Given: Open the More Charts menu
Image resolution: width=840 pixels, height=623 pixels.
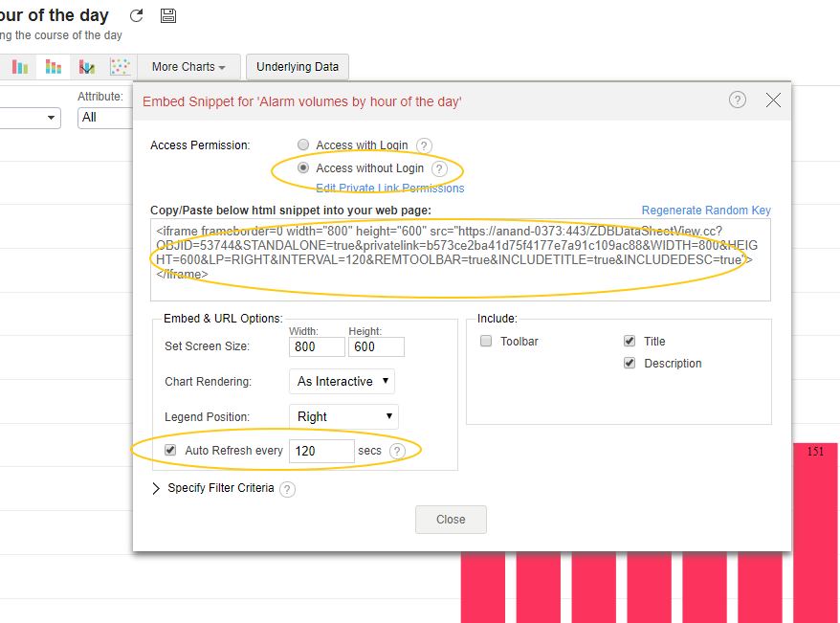Looking at the screenshot, I should pyautogui.click(x=188, y=67).
